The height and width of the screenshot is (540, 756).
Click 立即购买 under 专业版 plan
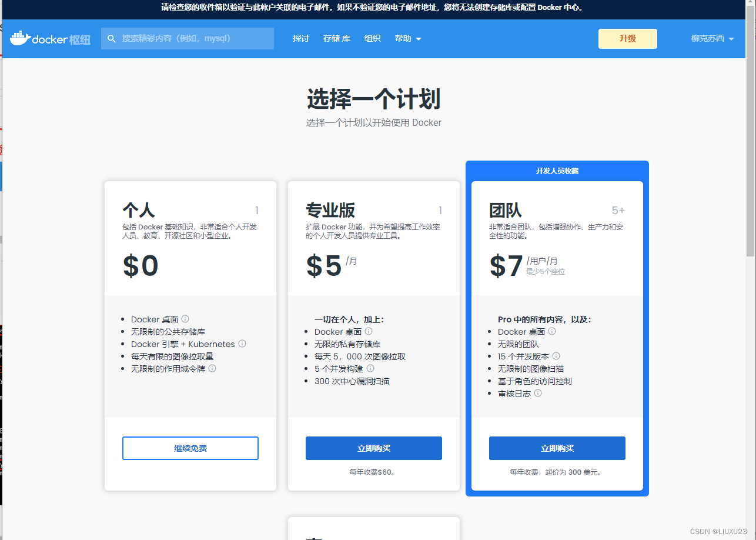(x=374, y=448)
